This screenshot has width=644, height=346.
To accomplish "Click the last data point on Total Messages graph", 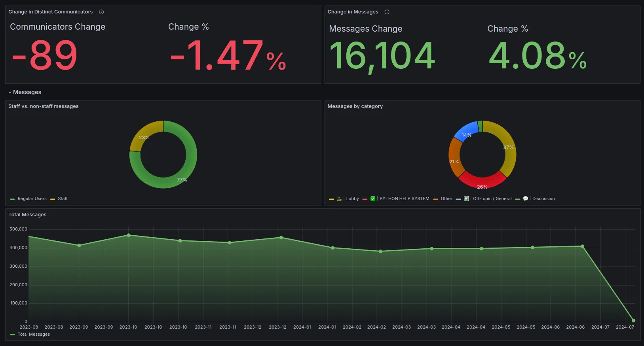I will pyautogui.click(x=633, y=321).
